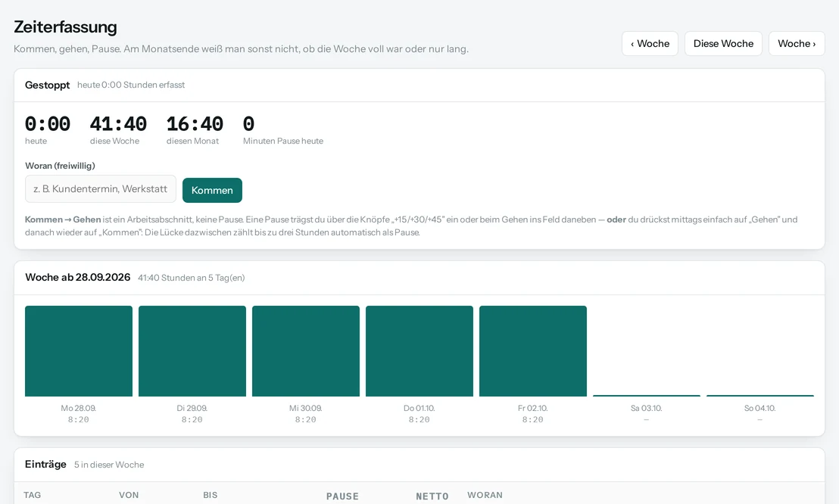
Task: Click the Minuten Pause heute value
Action: 249,124
